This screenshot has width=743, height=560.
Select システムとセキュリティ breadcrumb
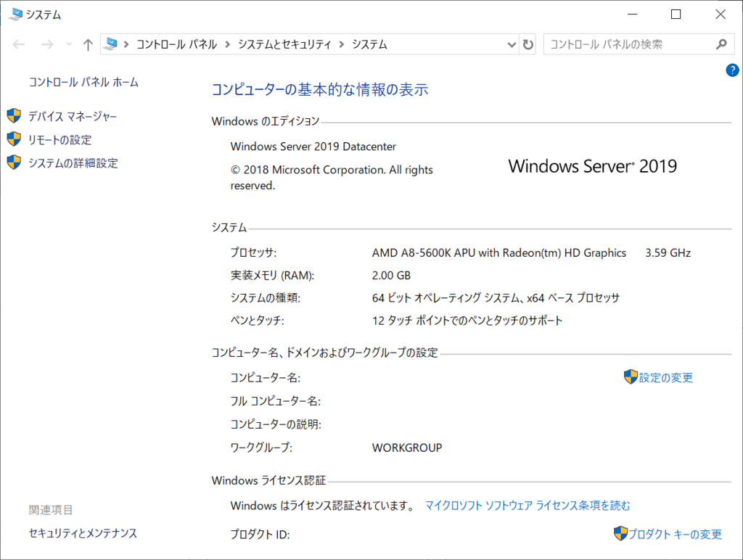[284, 44]
